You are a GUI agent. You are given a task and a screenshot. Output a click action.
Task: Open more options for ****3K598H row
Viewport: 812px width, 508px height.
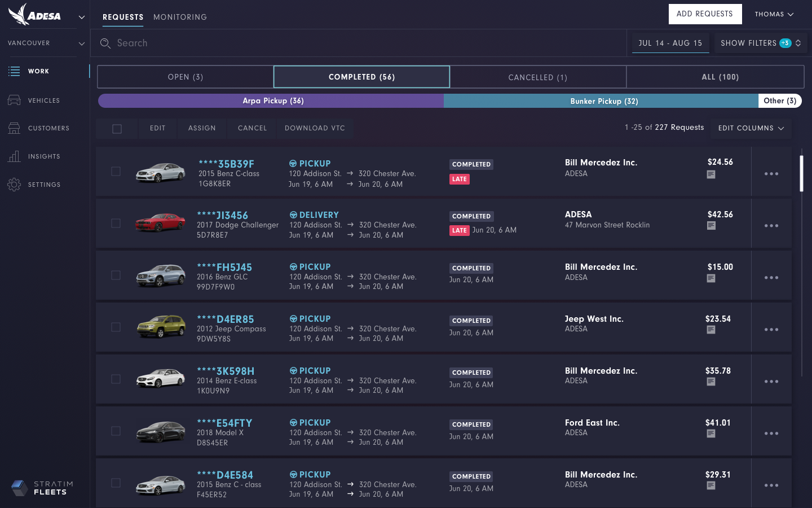(771, 382)
